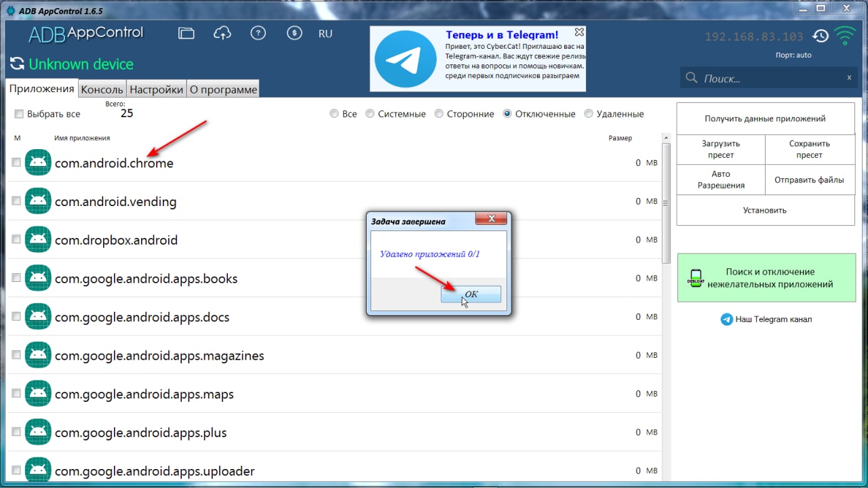Viewport: 868px width, 488px height.
Task: Switch to the Настройки tab
Action: (156, 89)
